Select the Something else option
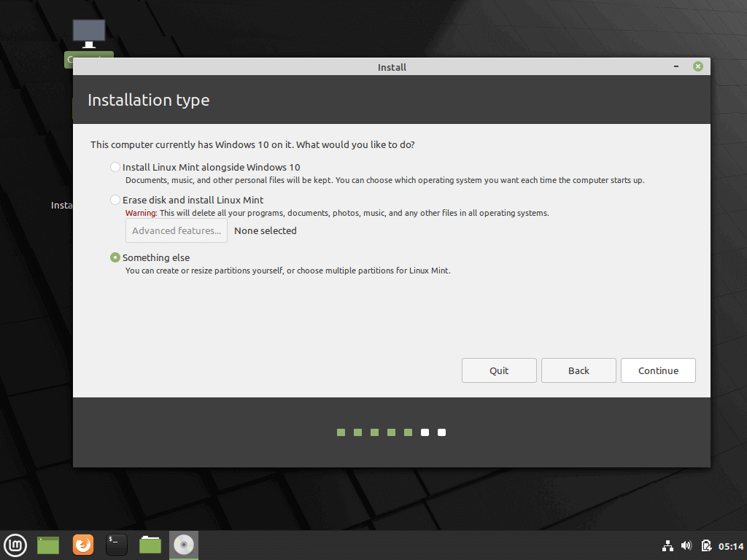The height and width of the screenshot is (560, 747). 115,257
